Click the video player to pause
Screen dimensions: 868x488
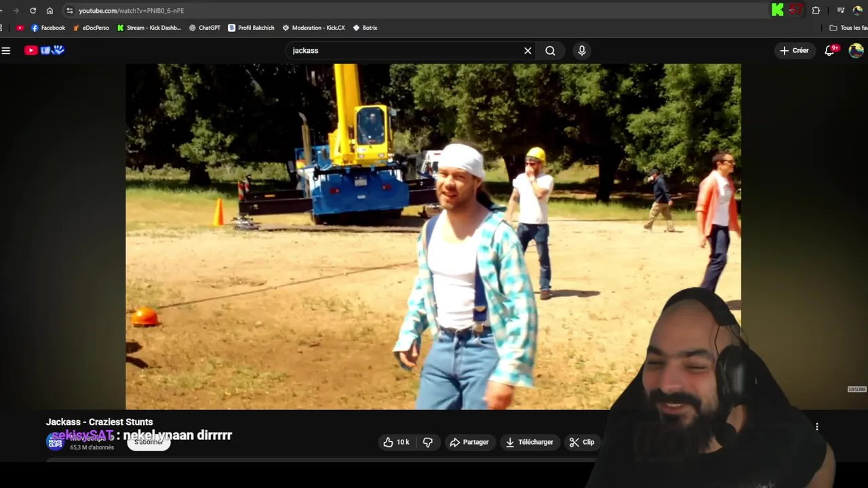433,237
